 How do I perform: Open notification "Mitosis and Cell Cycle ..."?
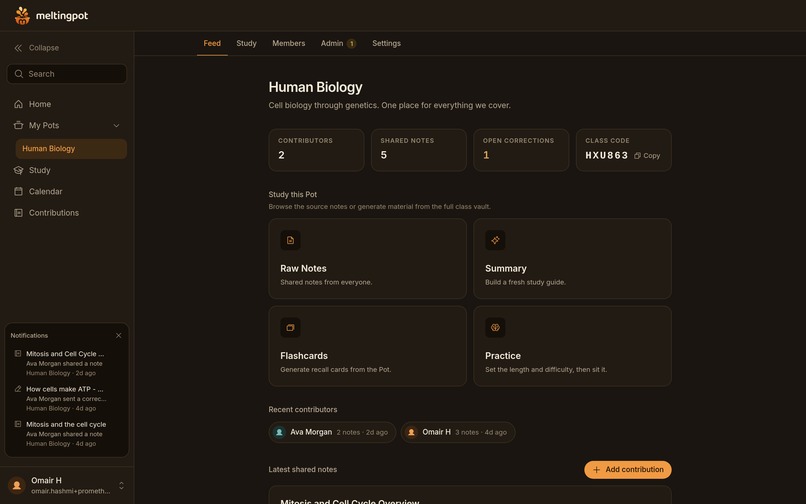(67, 363)
